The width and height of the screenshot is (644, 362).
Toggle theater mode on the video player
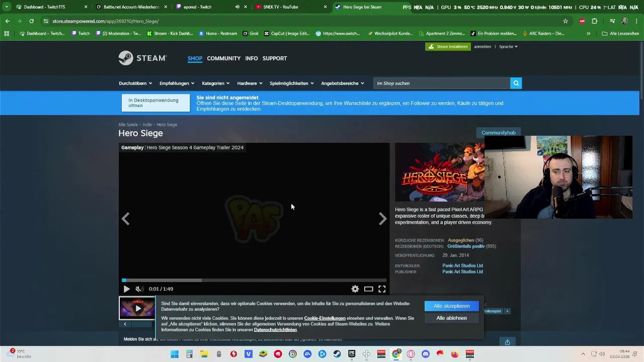click(369, 289)
